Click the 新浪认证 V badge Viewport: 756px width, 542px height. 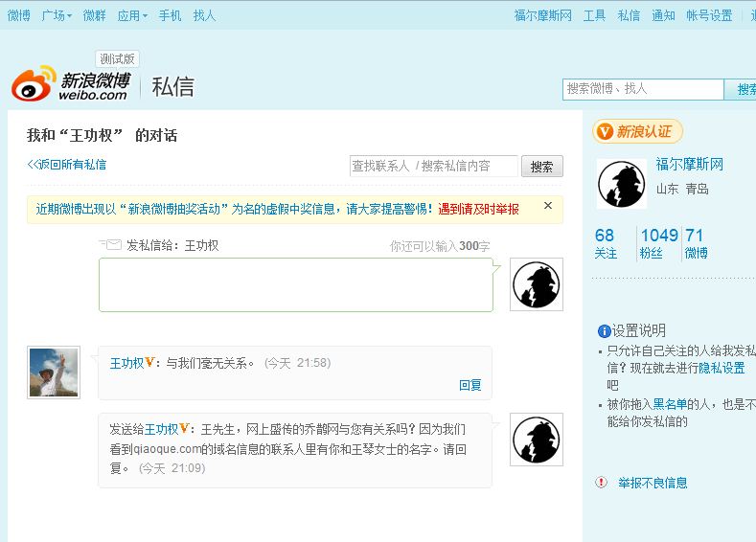pyautogui.click(x=637, y=131)
